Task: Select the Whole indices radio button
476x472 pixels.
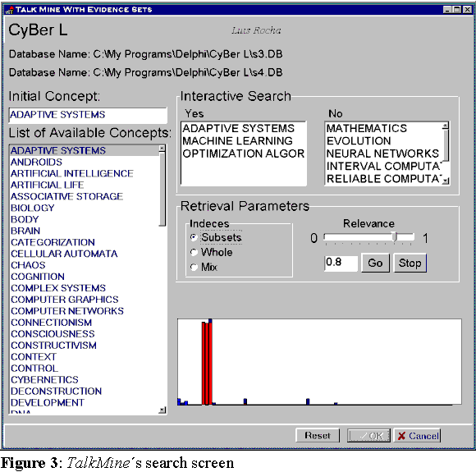Action: [194, 252]
